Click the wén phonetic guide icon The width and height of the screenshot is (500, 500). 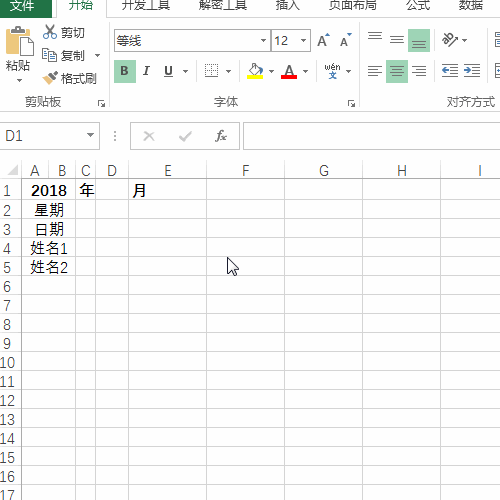[x=332, y=71]
